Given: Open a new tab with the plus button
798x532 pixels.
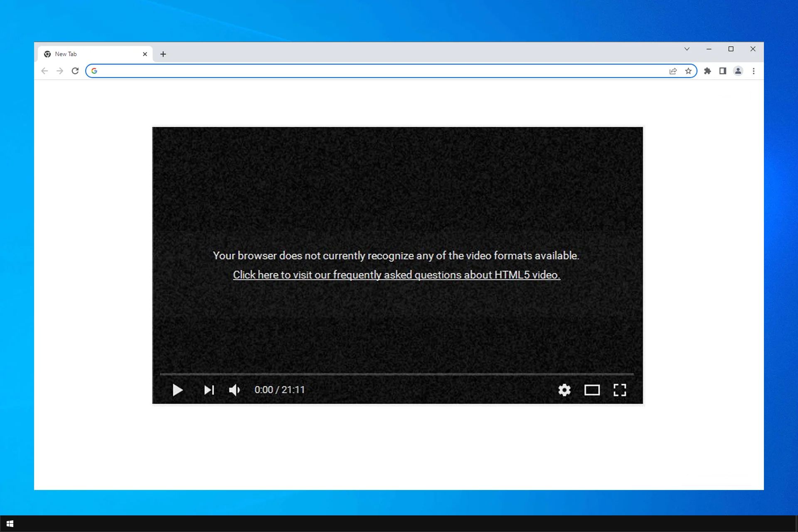Looking at the screenshot, I should point(163,54).
